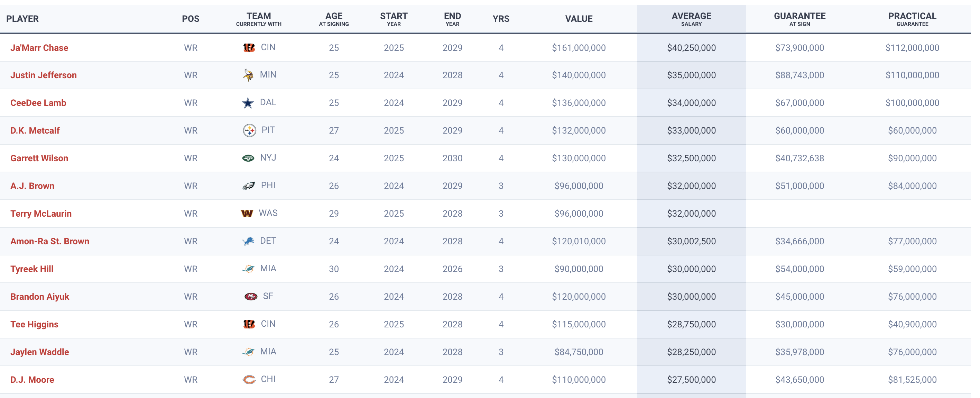The width and height of the screenshot is (980, 398).
Task: Click the Bengals logo beside Ja'Marr Chase
Action: click(x=249, y=48)
